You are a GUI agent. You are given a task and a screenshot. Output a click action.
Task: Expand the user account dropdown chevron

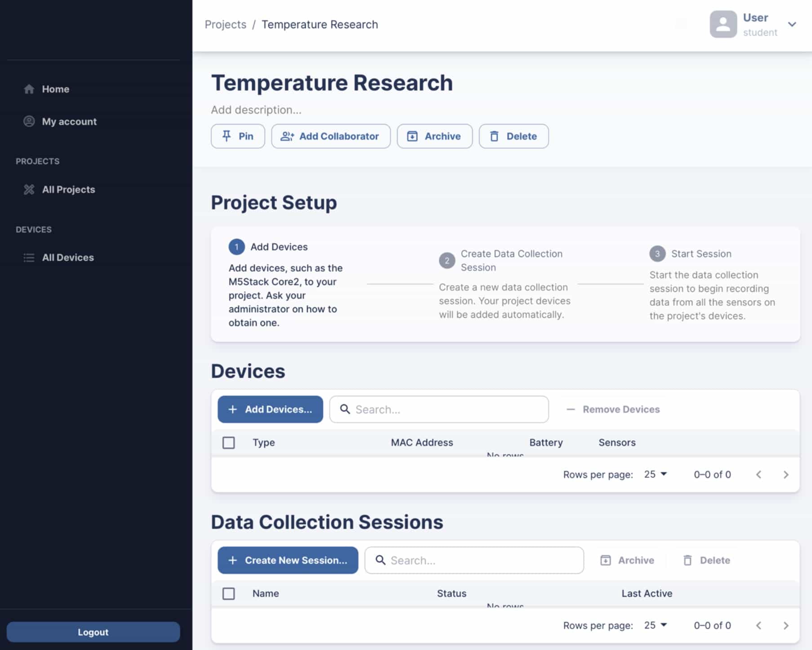(792, 24)
